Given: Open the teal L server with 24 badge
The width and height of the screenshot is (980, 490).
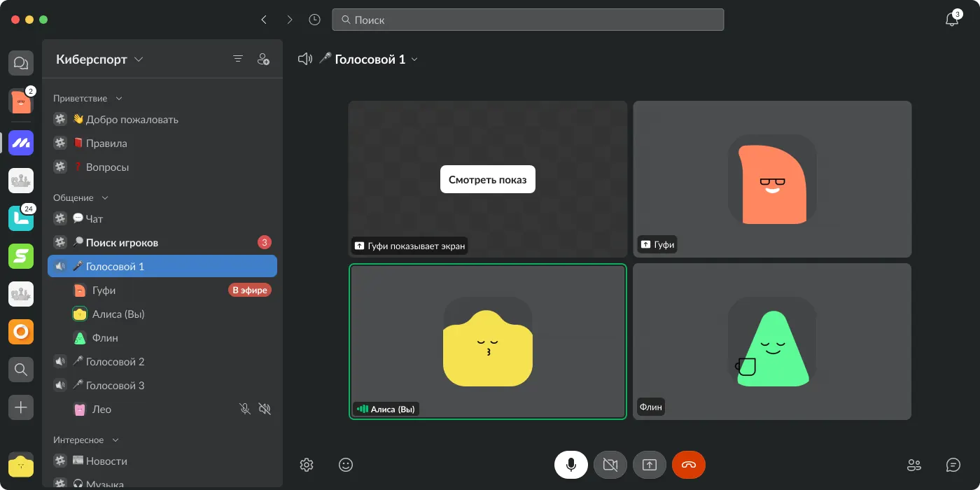Looking at the screenshot, I should click(21, 218).
